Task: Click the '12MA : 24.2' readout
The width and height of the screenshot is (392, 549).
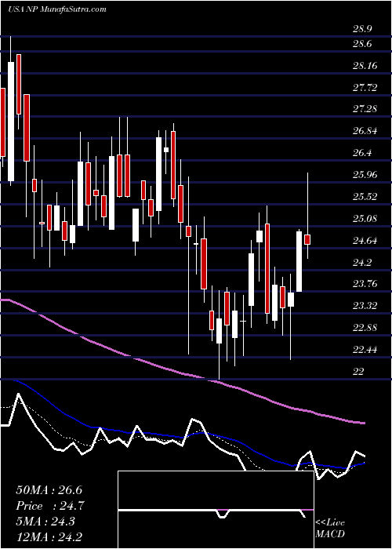Action: pyautogui.click(x=49, y=536)
